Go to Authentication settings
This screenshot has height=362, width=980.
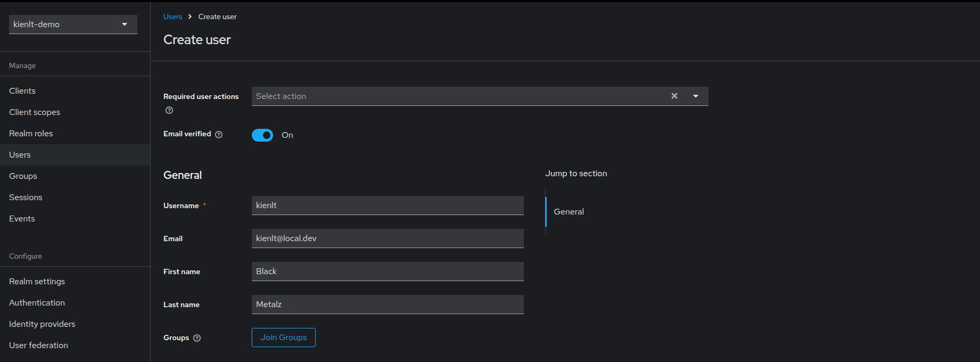75,303
